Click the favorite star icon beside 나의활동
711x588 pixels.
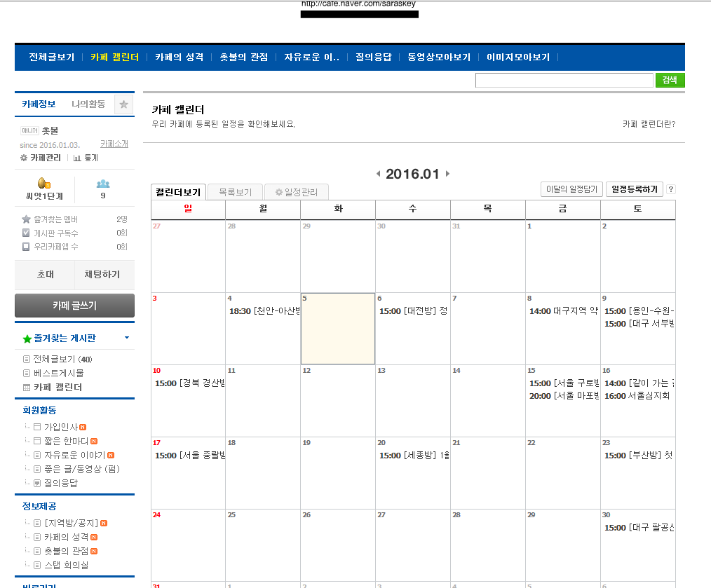pyautogui.click(x=124, y=104)
